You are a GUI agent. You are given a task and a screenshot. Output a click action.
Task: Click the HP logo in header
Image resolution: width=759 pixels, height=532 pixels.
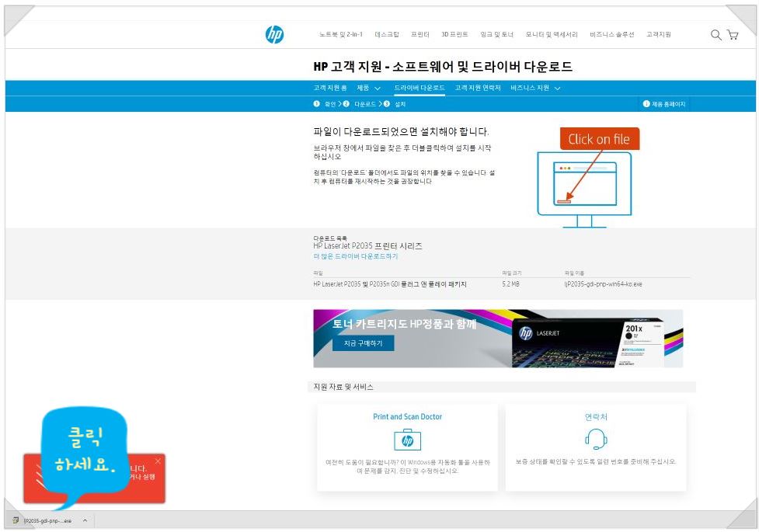[274, 34]
